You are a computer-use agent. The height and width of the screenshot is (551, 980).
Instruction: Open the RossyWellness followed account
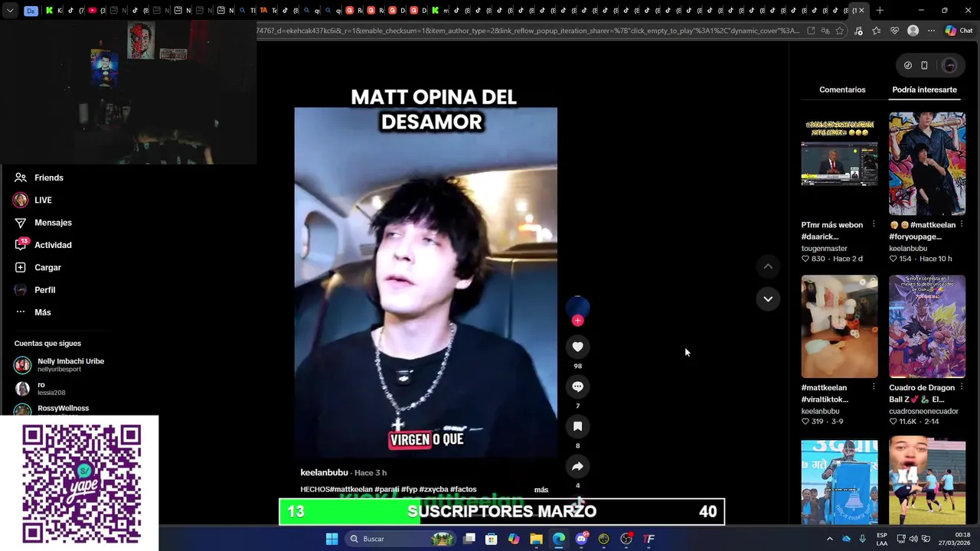pos(54,409)
